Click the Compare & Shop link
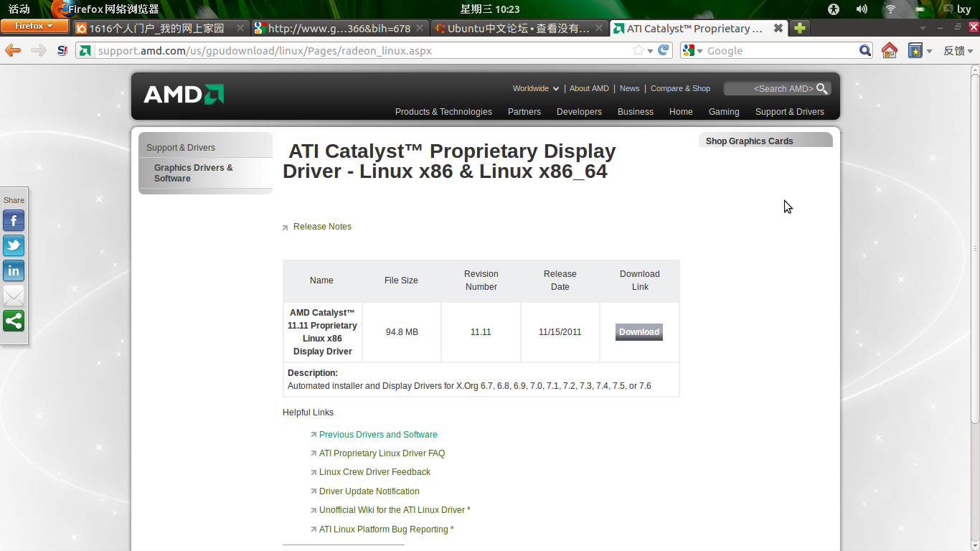Viewport: 980px width, 551px height. pos(680,88)
